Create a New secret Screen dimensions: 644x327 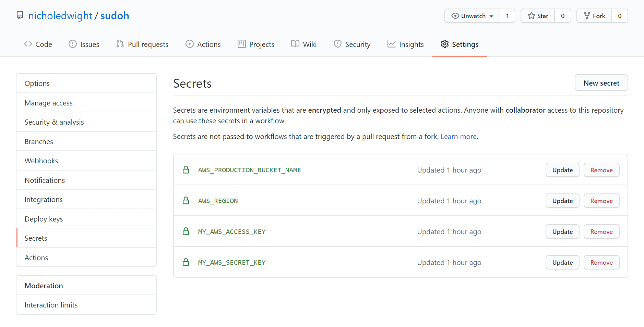tap(601, 83)
